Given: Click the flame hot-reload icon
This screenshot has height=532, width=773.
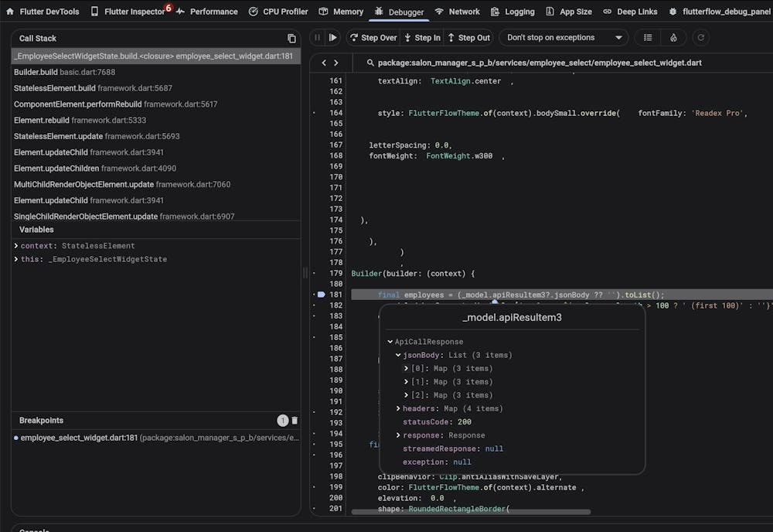Looking at the screenshot, I should click(x=673, y=37).
